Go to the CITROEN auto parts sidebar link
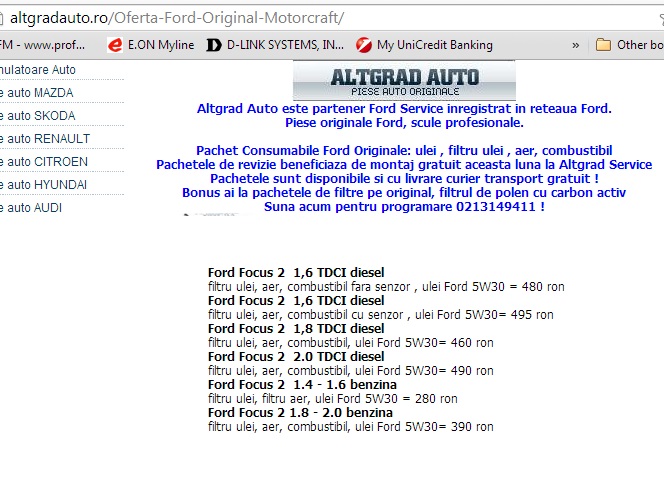This screenshot has width=664, height=493. pos(45,162)
